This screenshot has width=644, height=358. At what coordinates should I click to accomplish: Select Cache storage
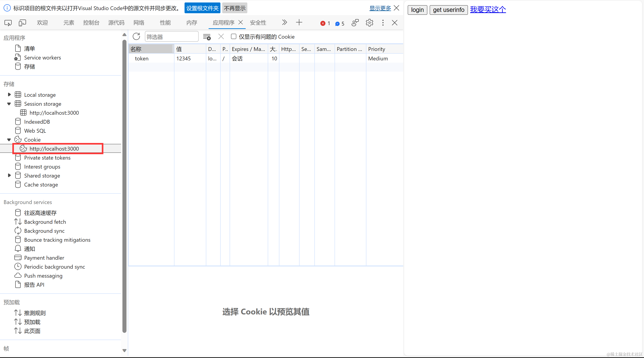pos(41,185)
